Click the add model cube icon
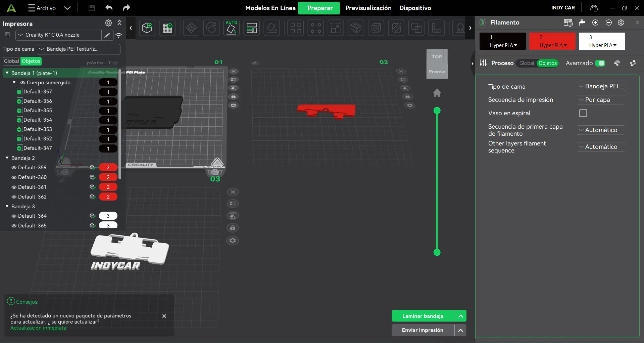The image size is (644, 343). (x=147, y=28)
